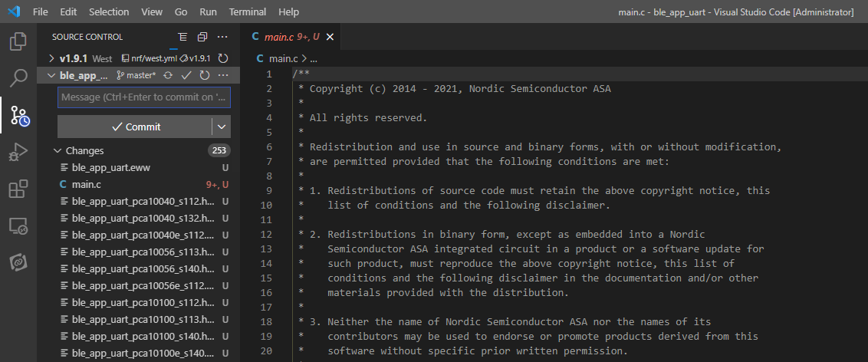Click the U status of ble_app_uart.eww
868x362 pixels.
[x=225, y=168]
